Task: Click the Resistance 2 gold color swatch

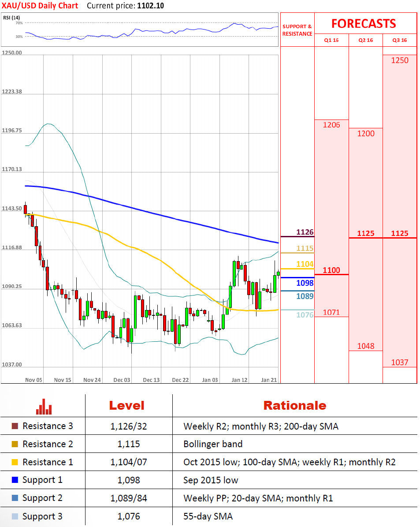Action: (x=15, y=444)
